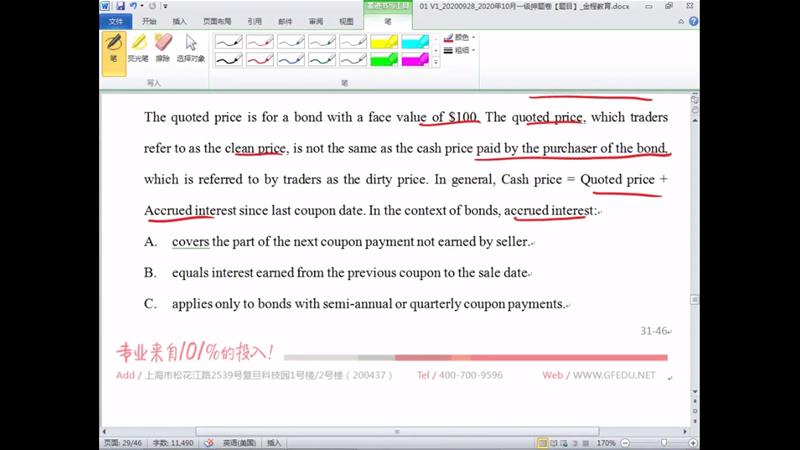Click the language English (US) status button
The height and width of the screenshot is (450, 800).
pos(239,442)
